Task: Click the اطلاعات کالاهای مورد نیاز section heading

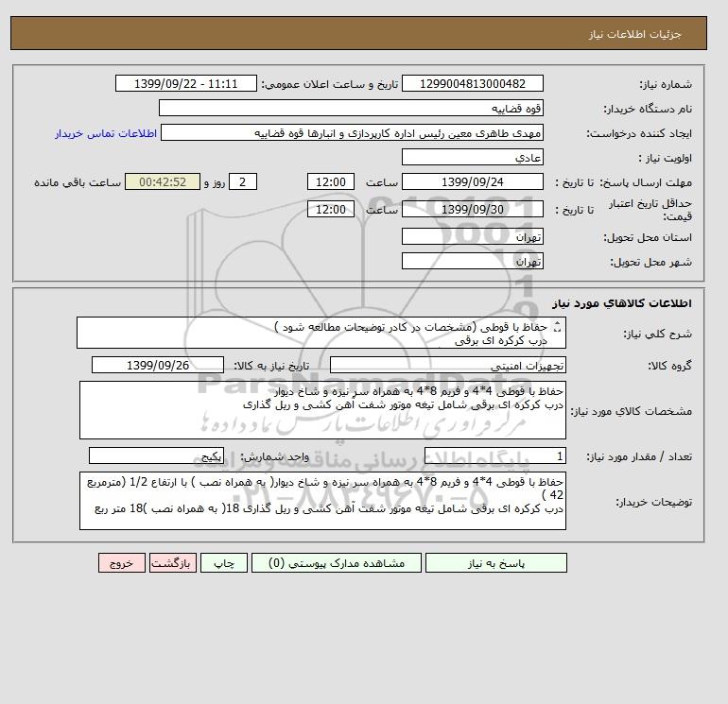Action: click(x=622, y=303)
